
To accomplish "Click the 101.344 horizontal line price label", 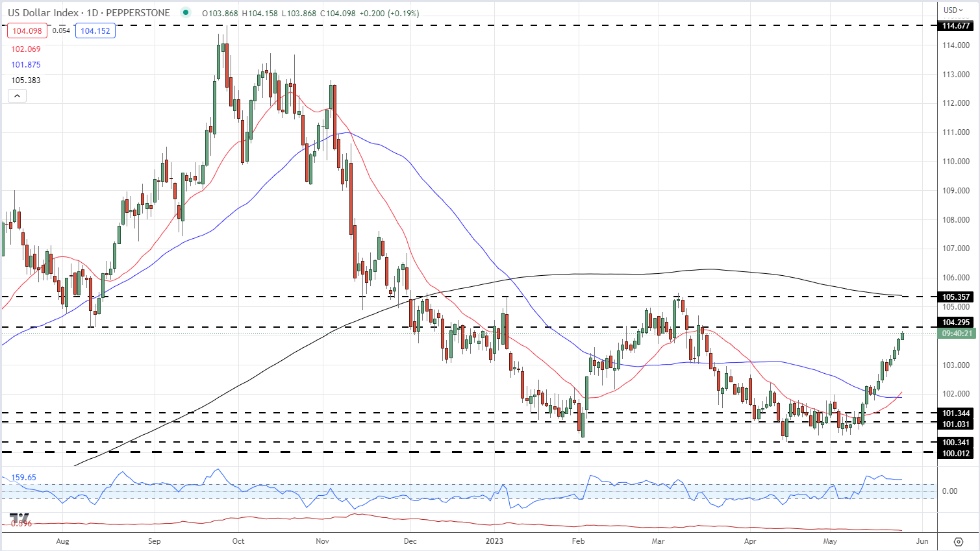I will click(x=956, y=413).
